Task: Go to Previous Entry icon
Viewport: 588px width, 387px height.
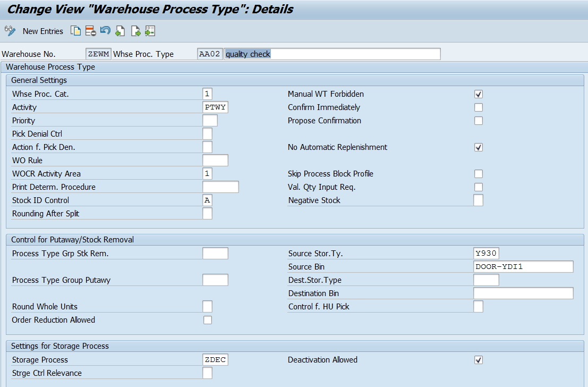Action: coord(120,31)
